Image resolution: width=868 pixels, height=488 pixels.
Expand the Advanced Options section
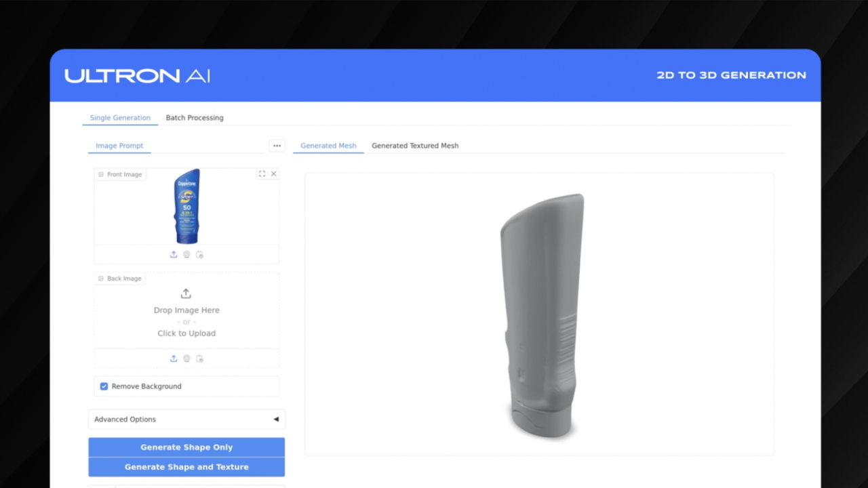point(186,420)
